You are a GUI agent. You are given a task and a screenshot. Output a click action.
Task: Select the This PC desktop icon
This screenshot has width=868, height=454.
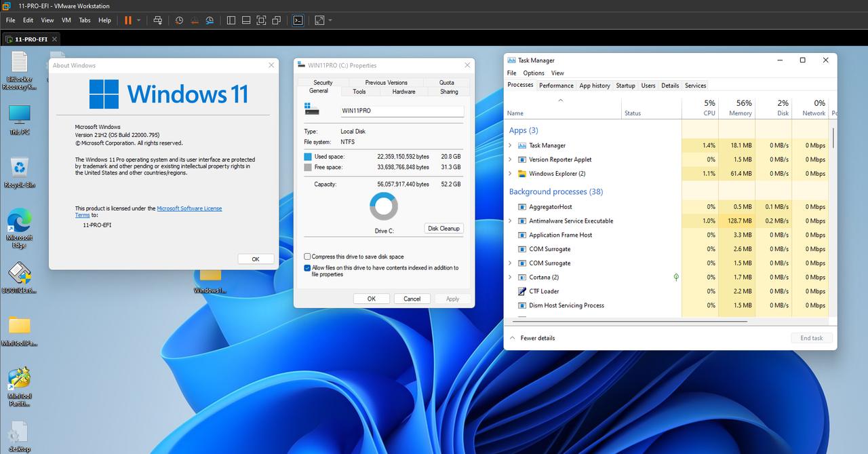20,120
